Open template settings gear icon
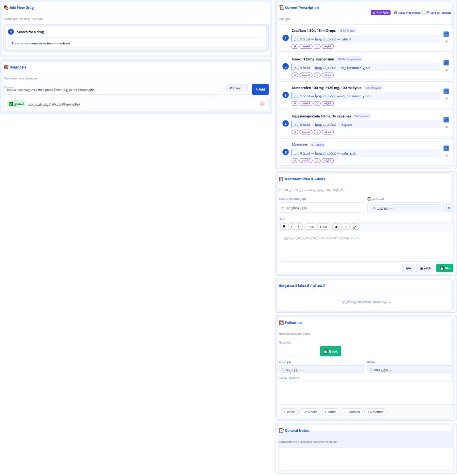Viewport: 457px width, 476px height. [x=449, y=208]
